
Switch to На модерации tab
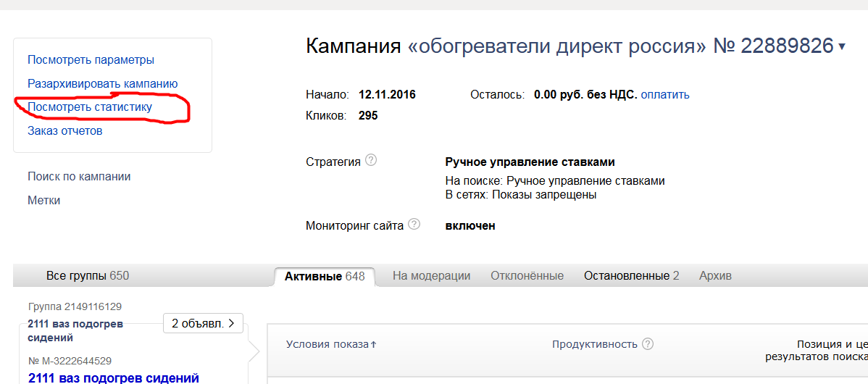pyautogui.click(x=431, y=275)
